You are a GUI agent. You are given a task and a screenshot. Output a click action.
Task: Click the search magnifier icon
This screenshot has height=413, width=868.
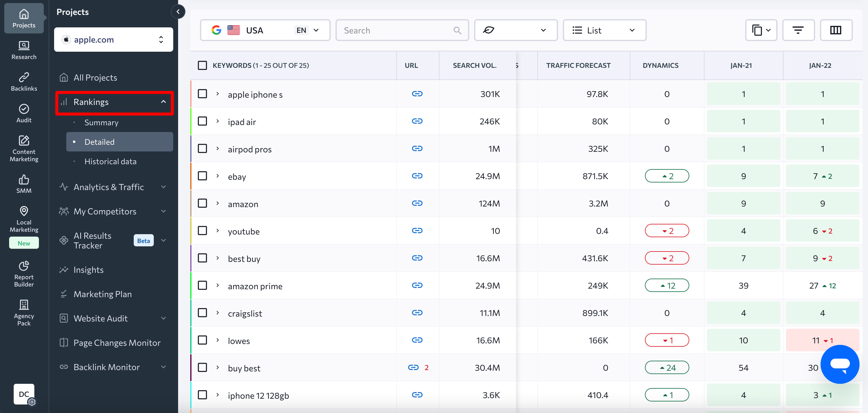pos(457,30)
